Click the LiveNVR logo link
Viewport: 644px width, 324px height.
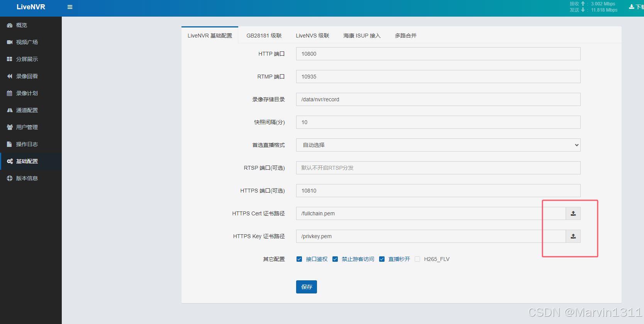(31, 7)
